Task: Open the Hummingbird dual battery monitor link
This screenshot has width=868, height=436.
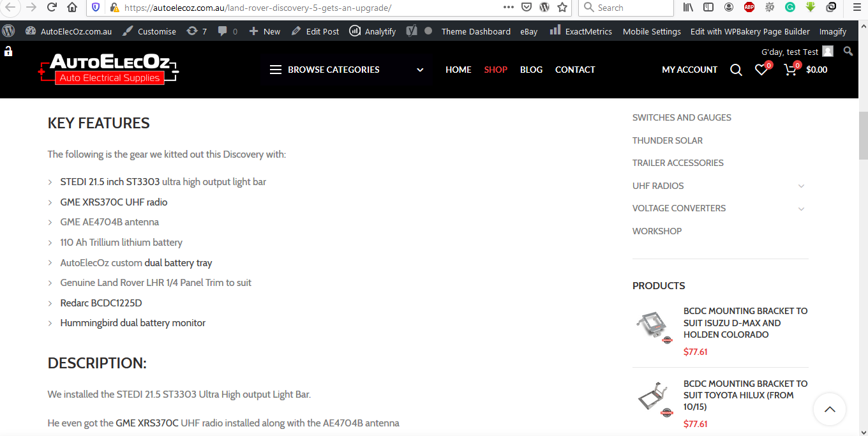Action: click(133, 323)
